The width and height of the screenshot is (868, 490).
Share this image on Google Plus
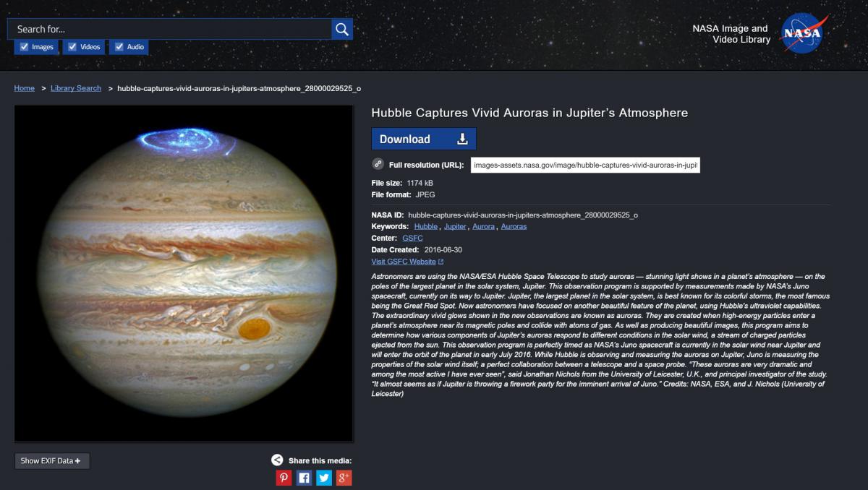click(344, 478)
